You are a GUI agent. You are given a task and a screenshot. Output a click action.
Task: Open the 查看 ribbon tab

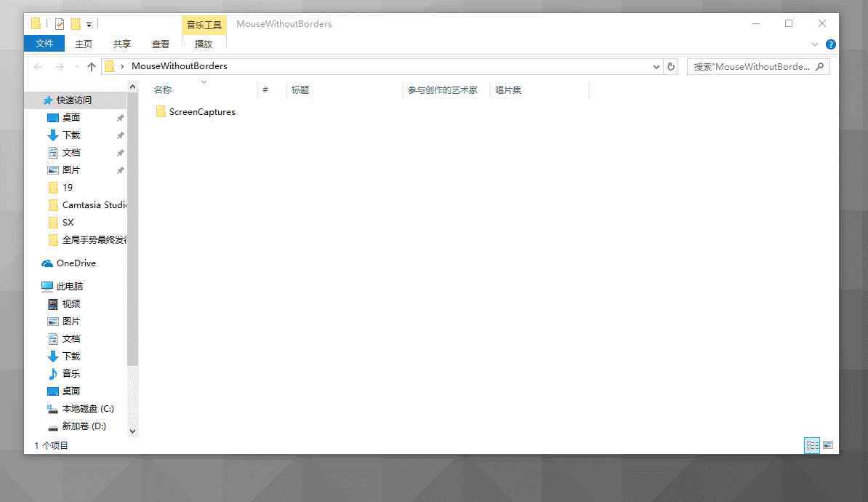tap(161, 44)
